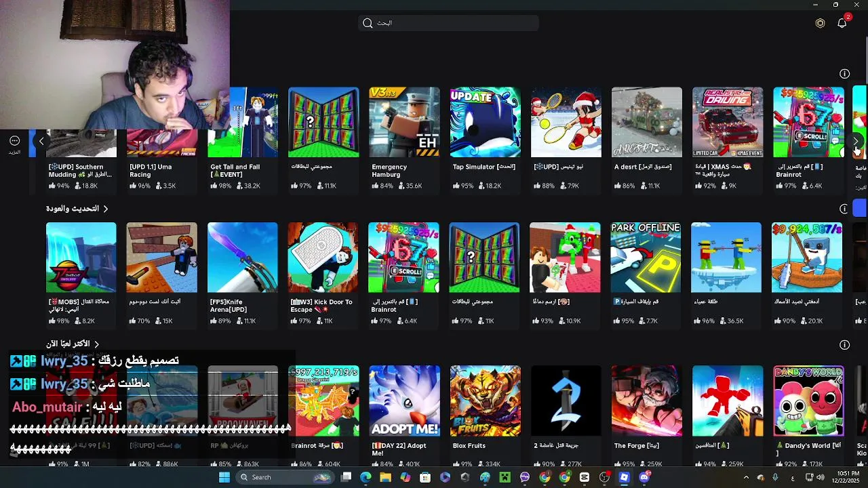This screenshot has height=488, width=868.
Task: Open the notifications bell
Action: click(x=842, y=22)
